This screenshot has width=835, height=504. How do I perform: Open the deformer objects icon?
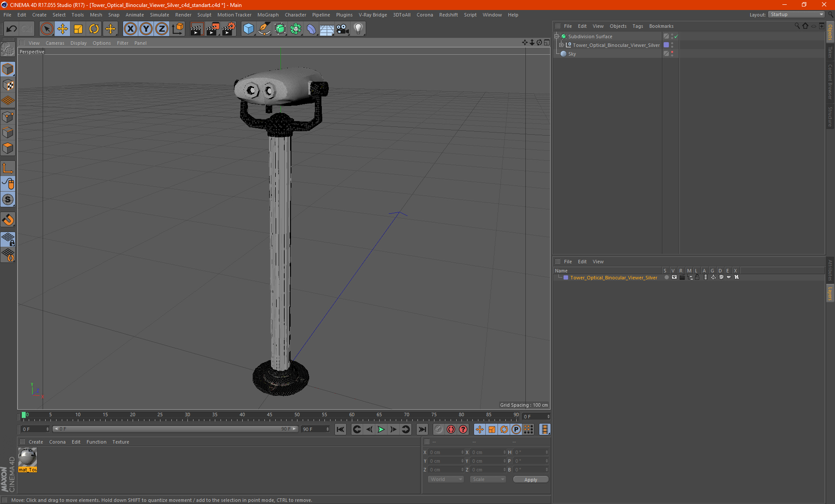click(x=311, y=29)
